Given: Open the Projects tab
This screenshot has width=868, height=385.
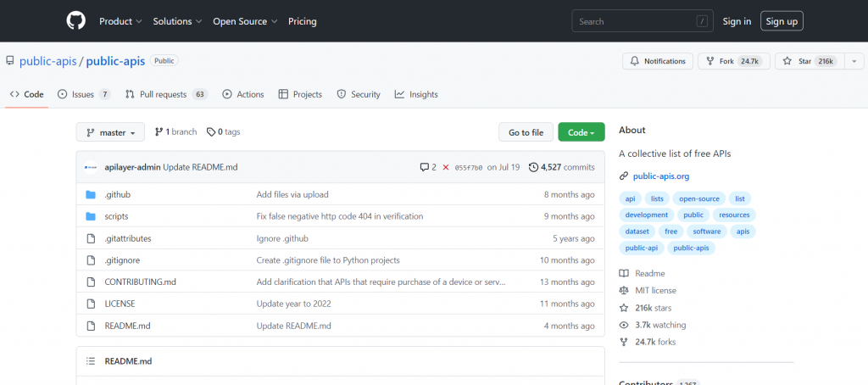Looking at the screenshot, I should (x=300, y=94).
